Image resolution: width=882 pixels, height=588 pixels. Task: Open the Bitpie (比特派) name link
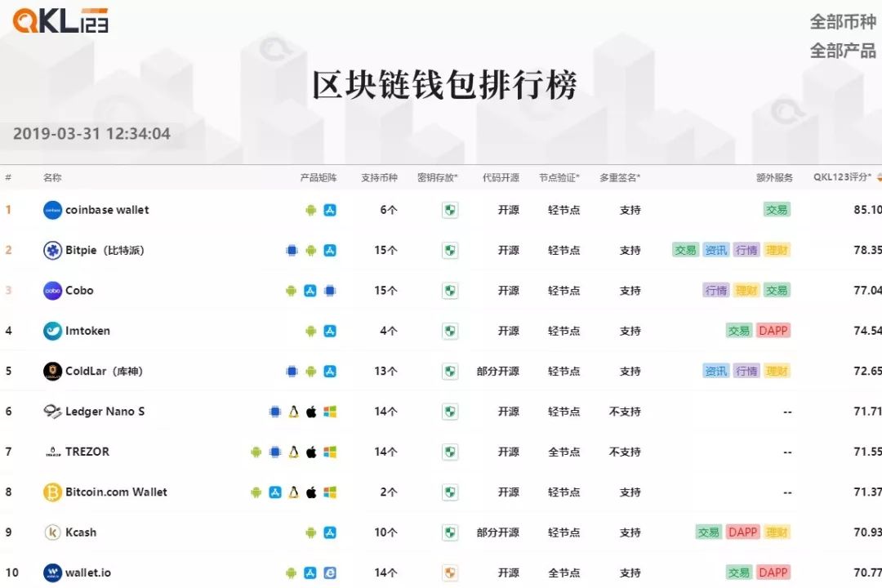(105, 251)
